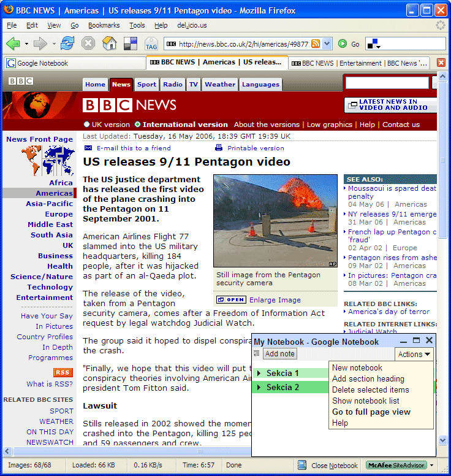Click the Have Your Say link
Screen dimensions: 451x476
47,316
